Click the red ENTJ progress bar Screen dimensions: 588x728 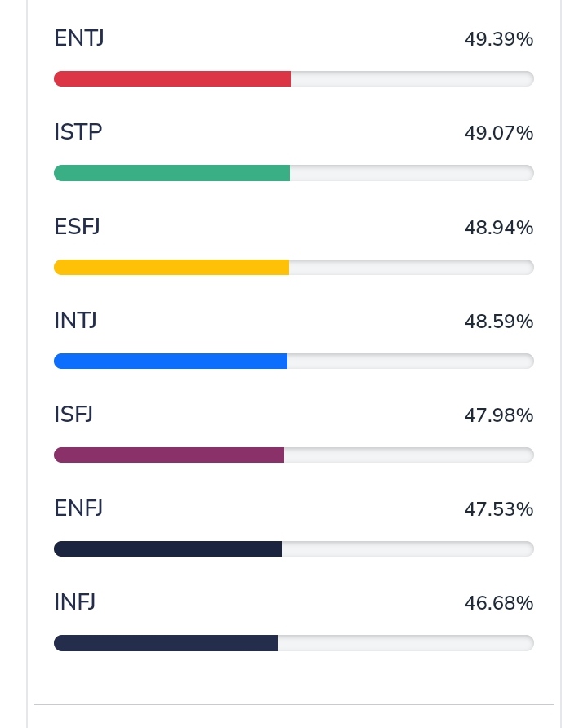click(x=293, y=79)
